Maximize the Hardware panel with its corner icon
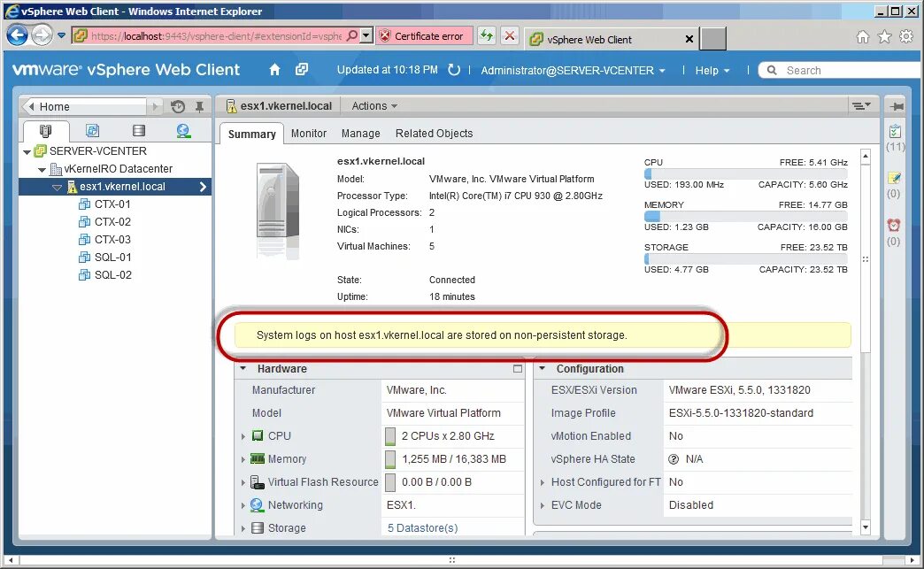This screenshot has width=924, height=569. tap(518, 369)
